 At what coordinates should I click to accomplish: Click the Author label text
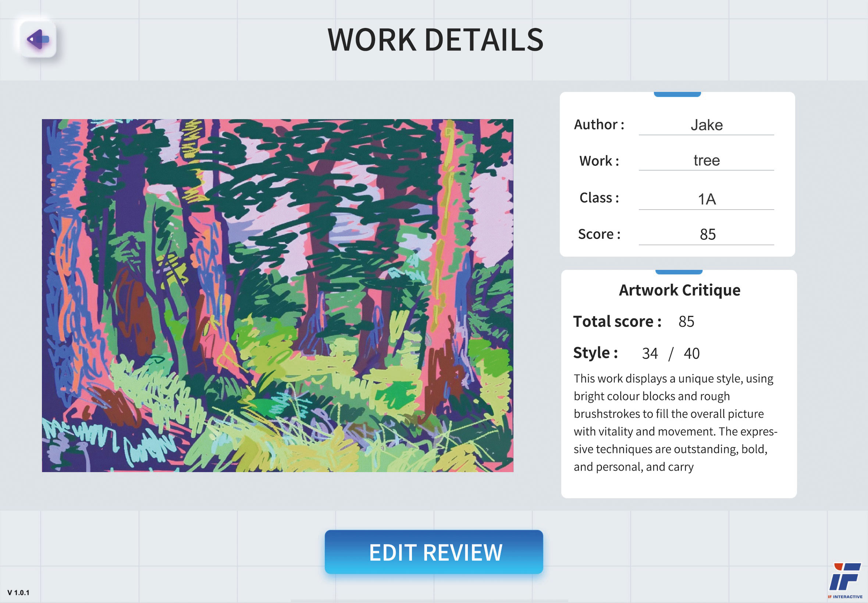pyautogui.click(x=598, y=125)
